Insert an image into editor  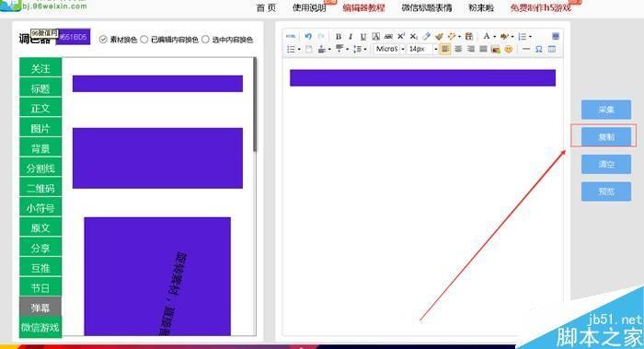(496, 50)
